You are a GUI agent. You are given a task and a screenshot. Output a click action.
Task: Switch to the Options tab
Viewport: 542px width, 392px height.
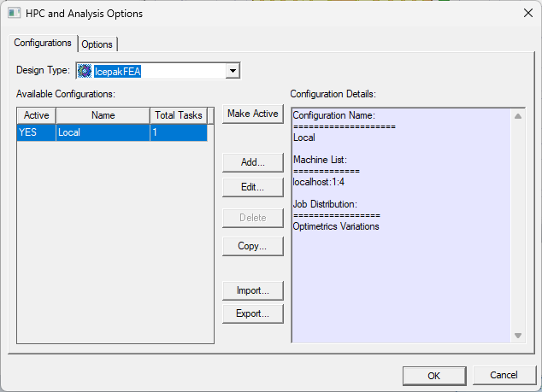pos(97,44)
